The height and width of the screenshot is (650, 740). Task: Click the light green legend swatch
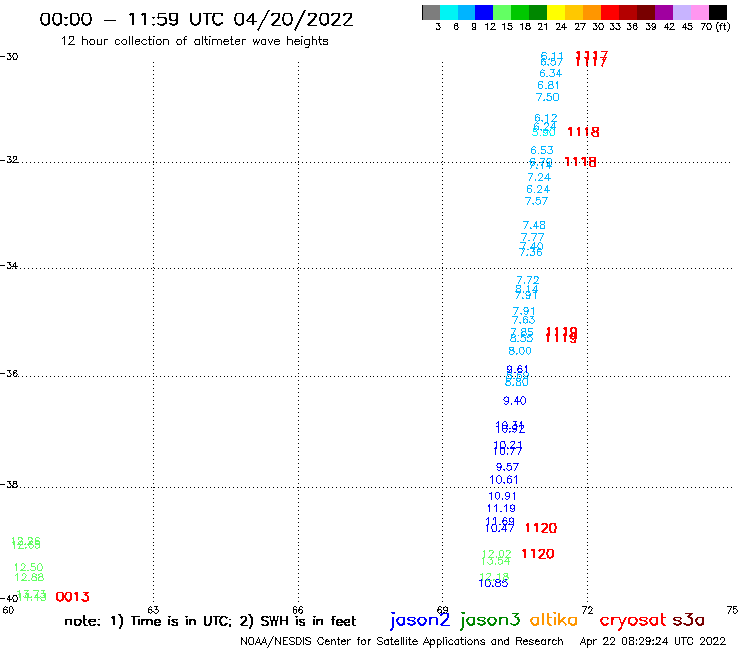[x=502, y=12]
